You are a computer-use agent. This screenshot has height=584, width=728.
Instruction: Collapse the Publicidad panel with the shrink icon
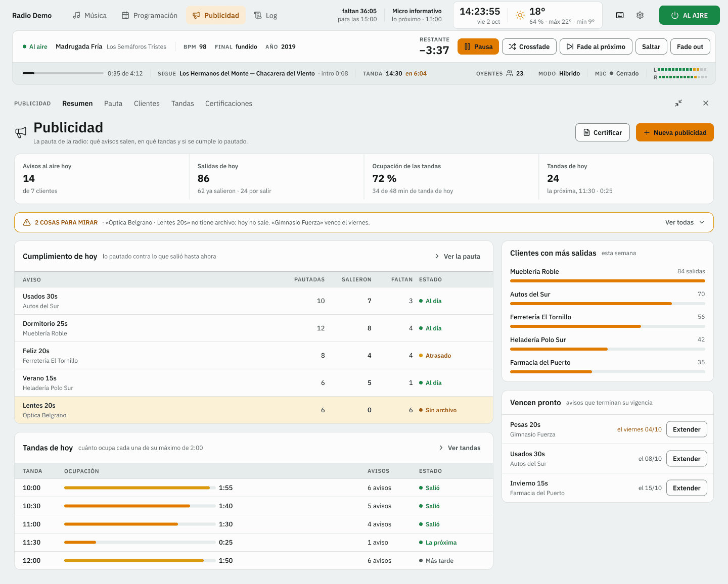678,103
